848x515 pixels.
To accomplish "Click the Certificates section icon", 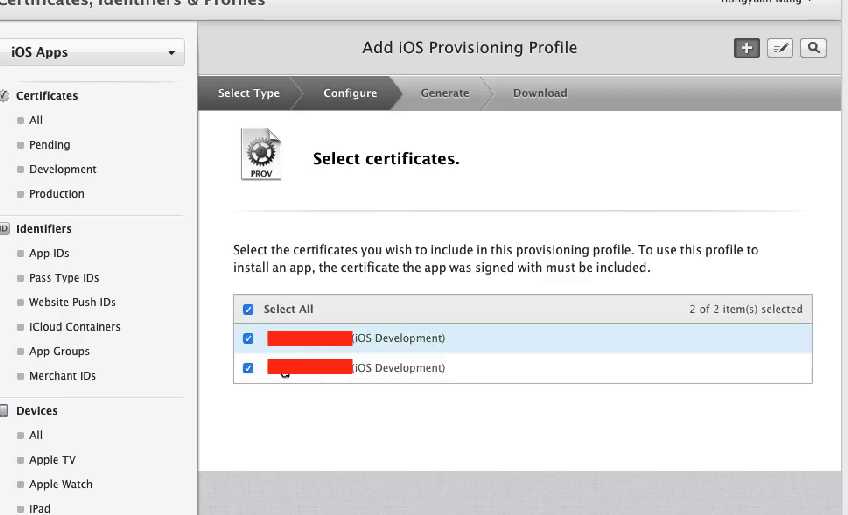I will [x=5, y=96].
